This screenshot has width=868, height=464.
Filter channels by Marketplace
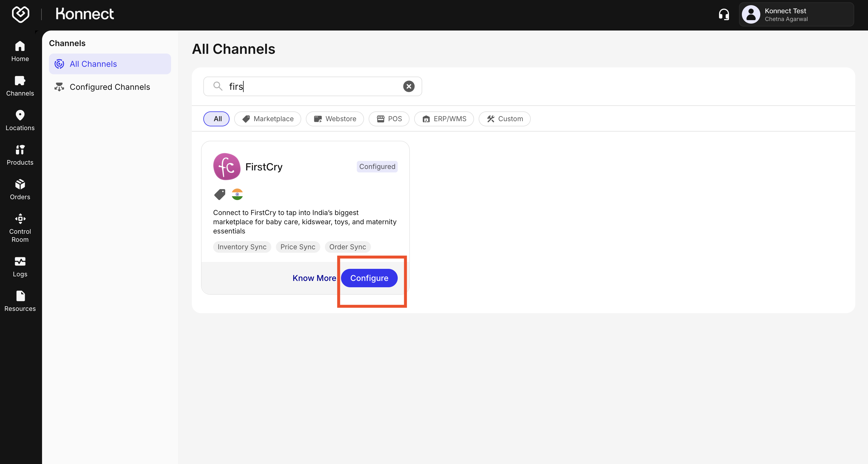pyautogui.click(x=268, y=119)
